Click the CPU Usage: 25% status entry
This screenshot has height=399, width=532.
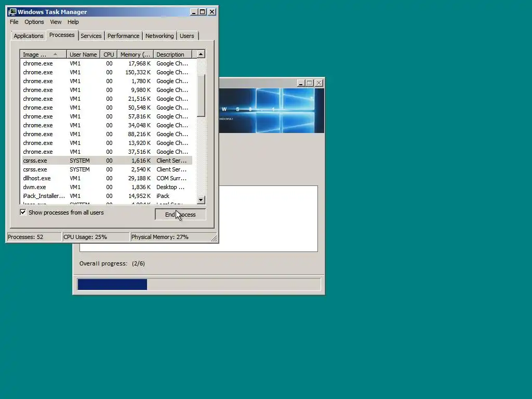coord(96,237)
